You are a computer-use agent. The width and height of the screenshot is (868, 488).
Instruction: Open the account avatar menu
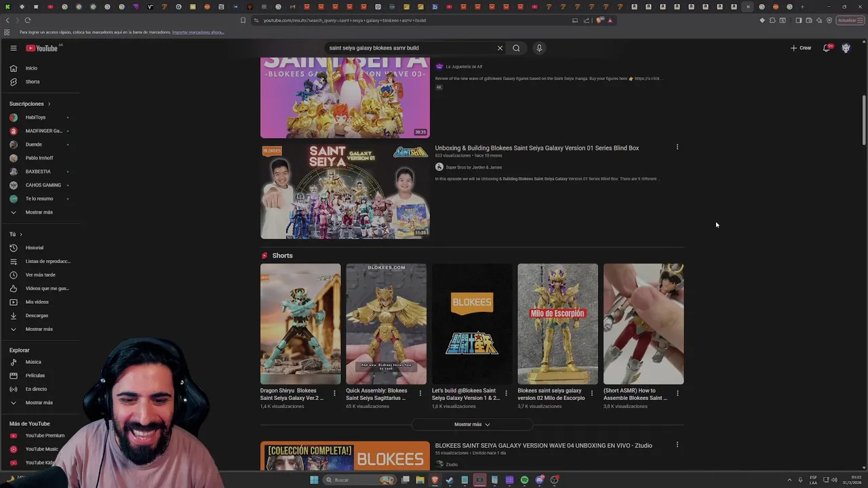[846, 48]
